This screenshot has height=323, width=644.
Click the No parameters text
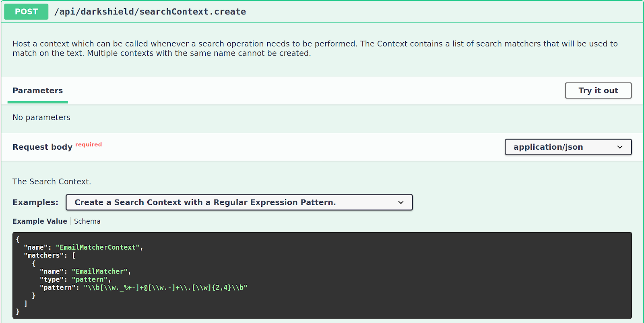(x=41, y=117)
